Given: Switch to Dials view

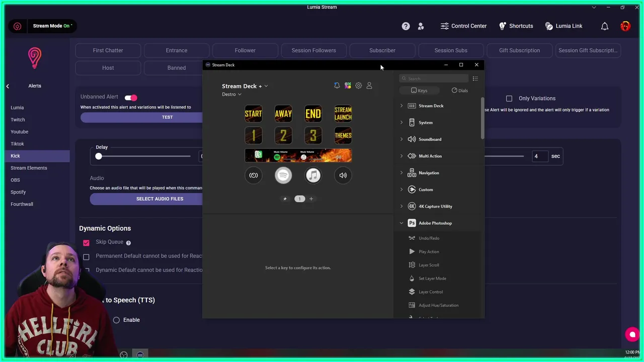Looking at the screenshot, I should [x=460, y=90].
